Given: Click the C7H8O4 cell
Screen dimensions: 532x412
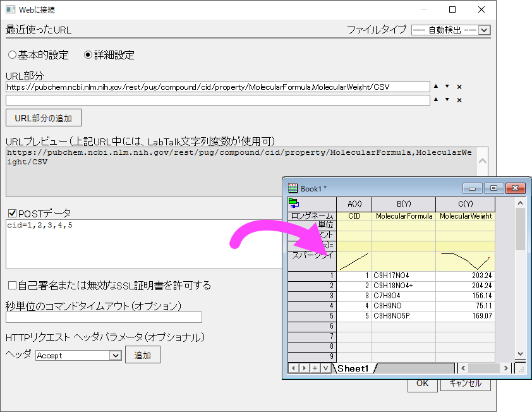Looking at the screenshot, I should (404, 296).
